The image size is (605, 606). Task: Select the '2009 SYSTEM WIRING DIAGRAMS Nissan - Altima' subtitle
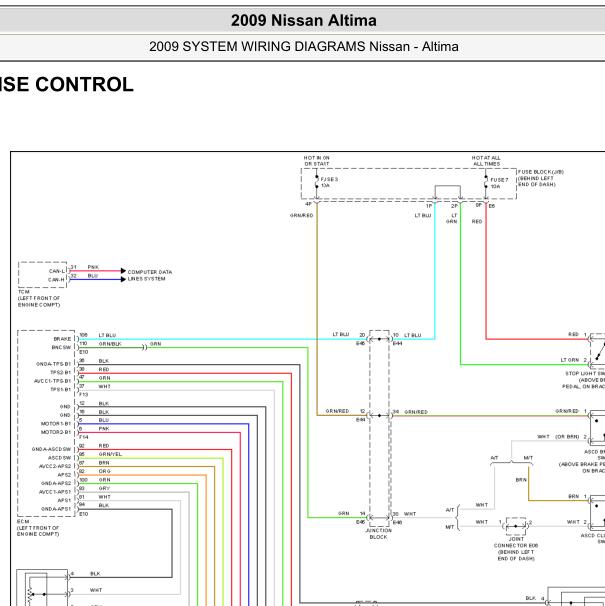pyautogui.click(x=303, y=47)
